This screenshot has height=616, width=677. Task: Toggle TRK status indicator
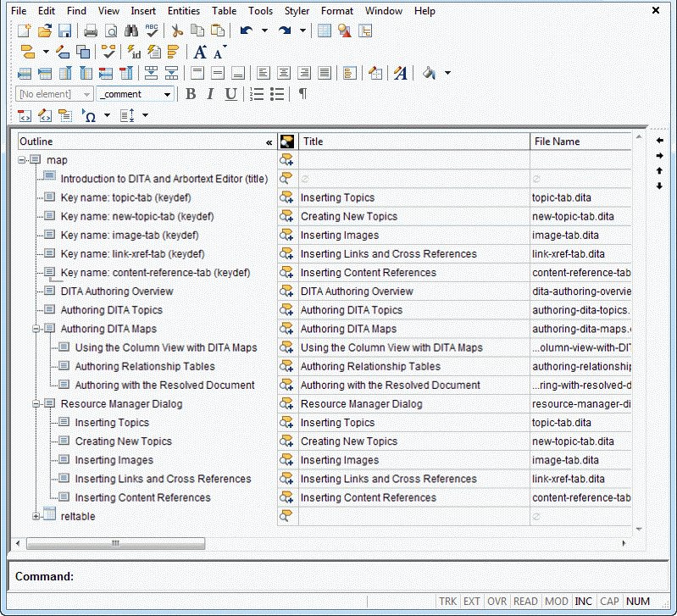(447, 602)
